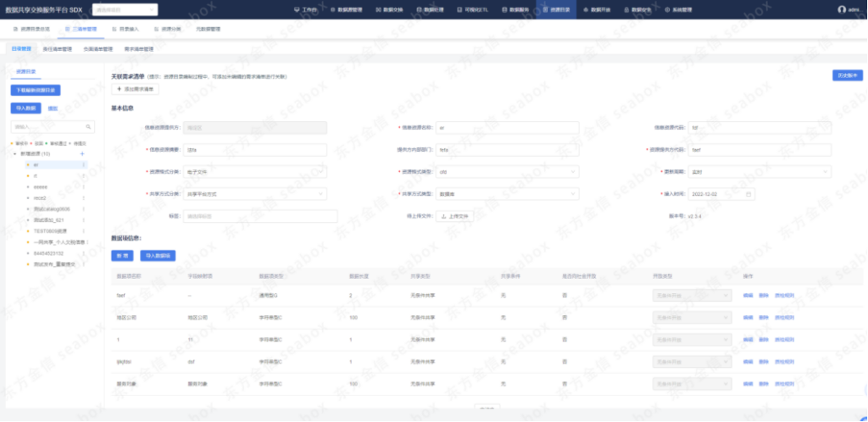Open 数据交换 in top navigation
868x422 pixels.
pyautogui.click(x=389, y=9)
